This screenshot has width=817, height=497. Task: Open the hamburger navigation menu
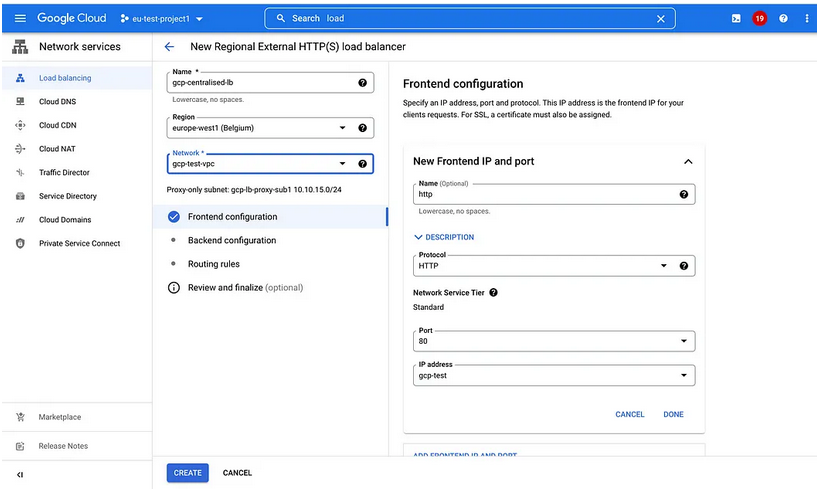pyautogui.click(x=20, y=18)
